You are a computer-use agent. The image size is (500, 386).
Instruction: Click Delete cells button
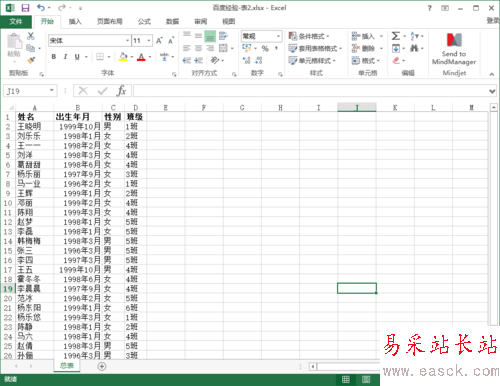click(x=363, y=48)
